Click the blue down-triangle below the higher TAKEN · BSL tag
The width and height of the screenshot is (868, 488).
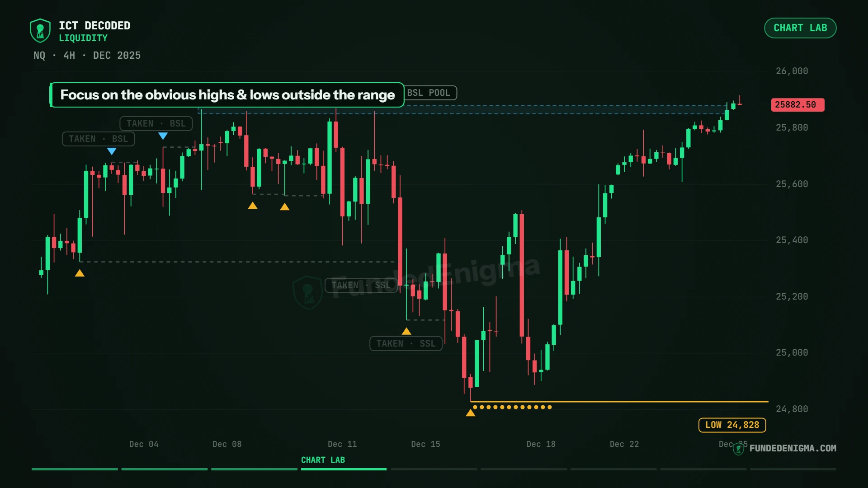click(x=163, y=136)
